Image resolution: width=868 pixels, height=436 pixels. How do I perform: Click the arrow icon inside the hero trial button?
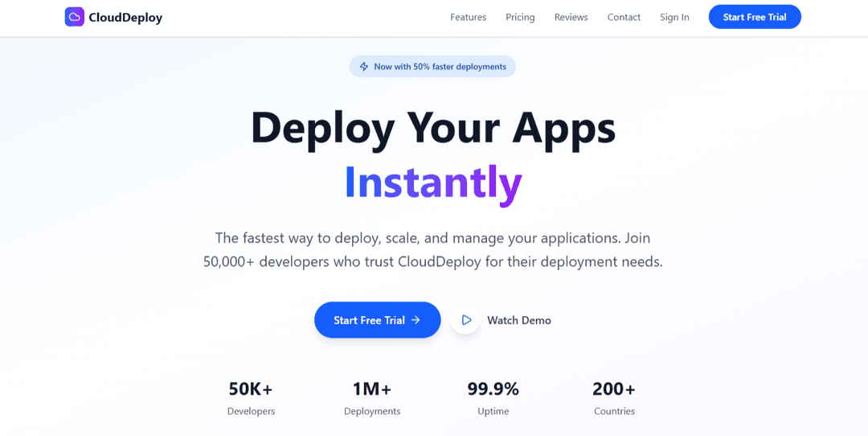[x=416, y=320]
